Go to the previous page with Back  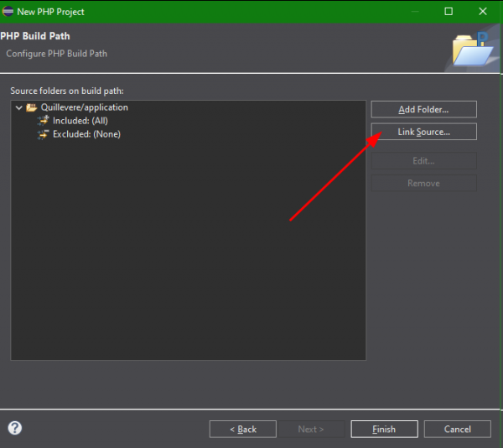(242, 429)
